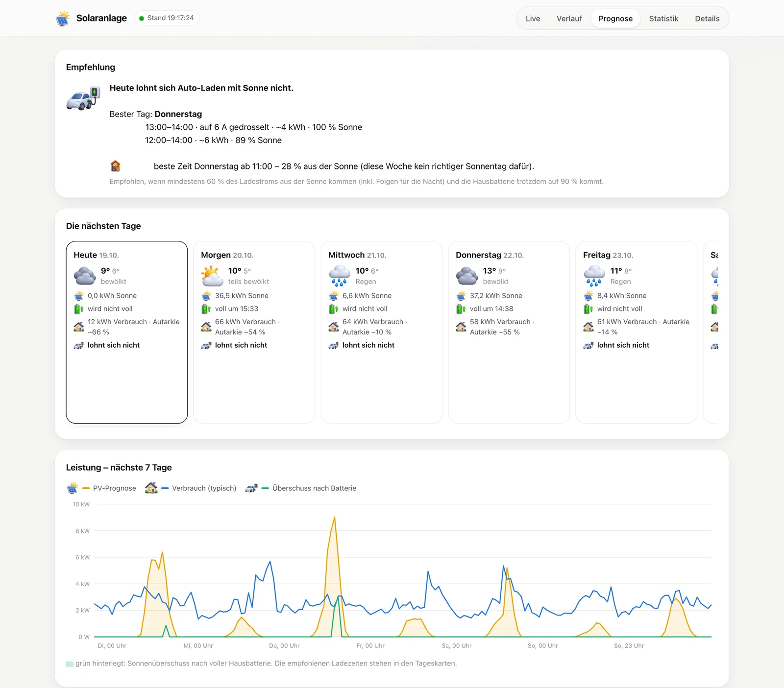Screen dimensions: 784x688
Task: Click the solar panel icon beside 8,4 kWh Sonne
Action: 588,296
